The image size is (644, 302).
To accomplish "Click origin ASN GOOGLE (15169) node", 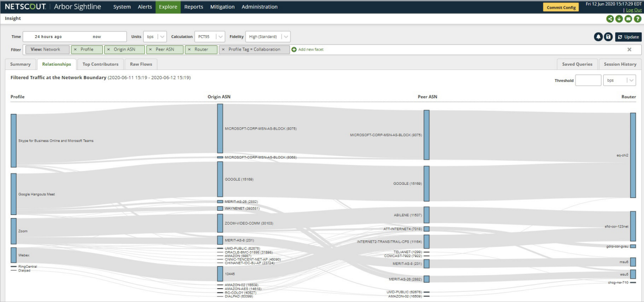I will point(220,179).
